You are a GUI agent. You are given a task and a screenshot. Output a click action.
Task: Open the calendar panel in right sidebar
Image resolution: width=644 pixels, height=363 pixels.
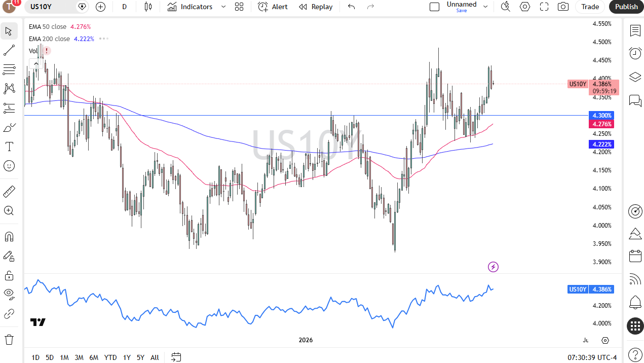click(635, 256)
